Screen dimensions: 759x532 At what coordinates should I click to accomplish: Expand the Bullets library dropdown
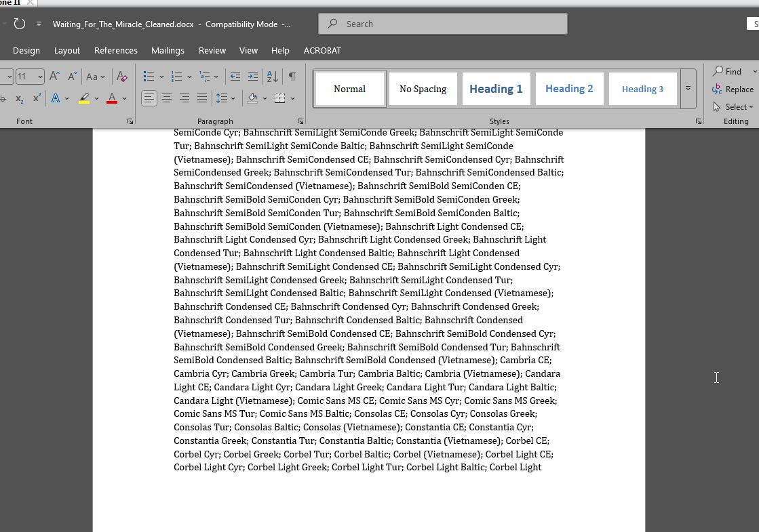[161, 77]
